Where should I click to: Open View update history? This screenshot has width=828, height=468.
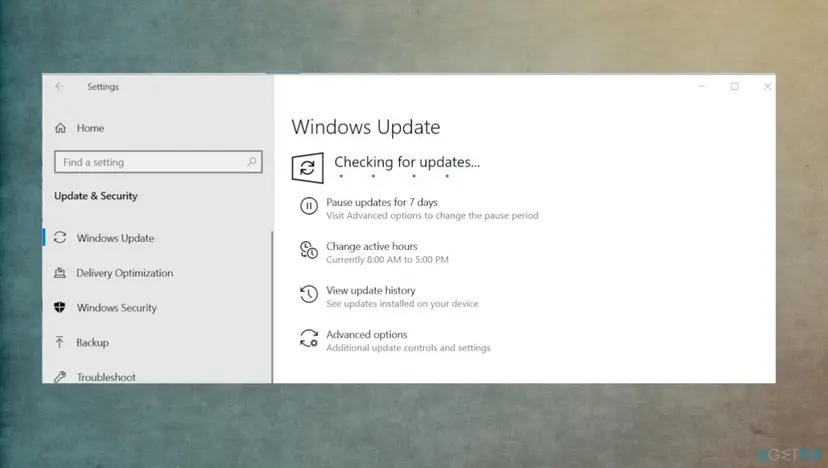pos(371,291)
